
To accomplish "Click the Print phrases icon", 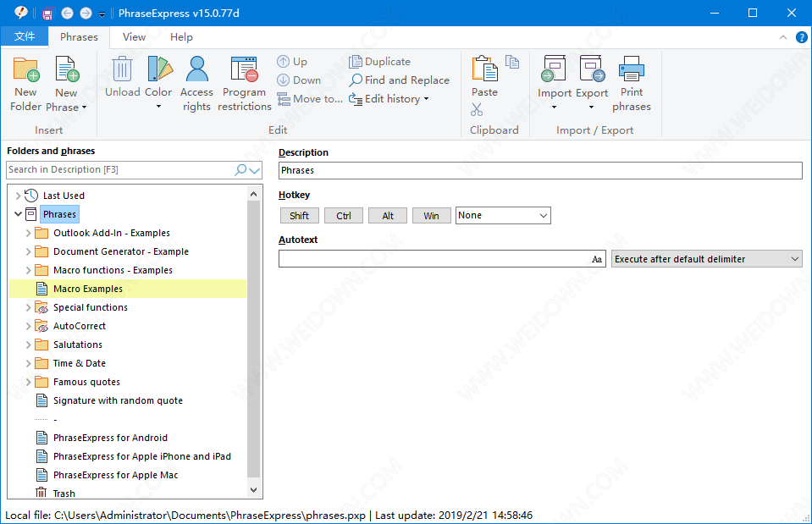I will [632, 71].
